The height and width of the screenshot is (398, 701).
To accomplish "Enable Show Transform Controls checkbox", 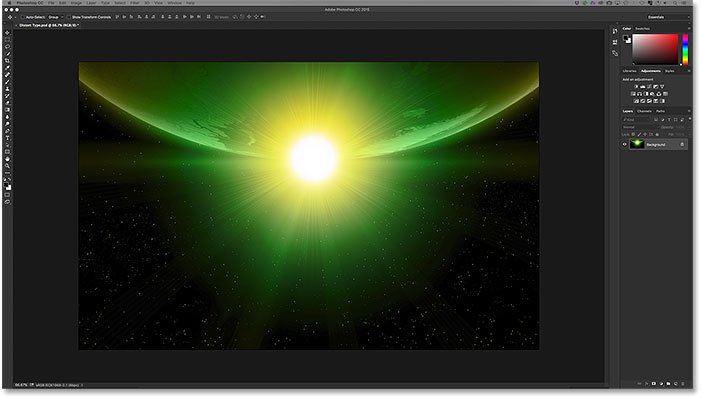I will tap(69, 17).
